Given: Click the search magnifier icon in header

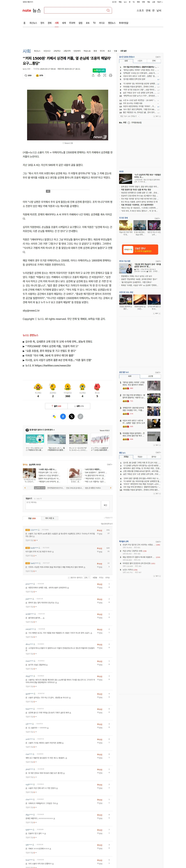Looking at the screenshot, I should click(108, 10).
